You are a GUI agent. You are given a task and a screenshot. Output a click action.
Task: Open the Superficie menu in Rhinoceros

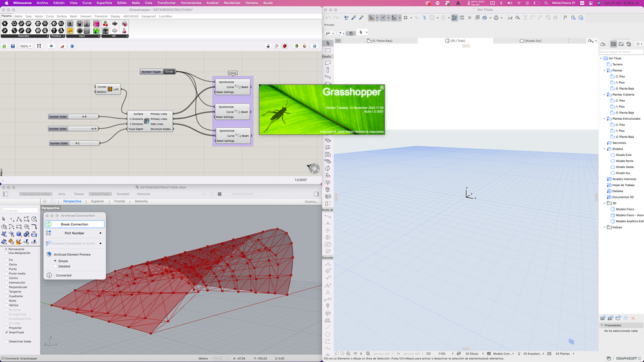click(104, 3)
